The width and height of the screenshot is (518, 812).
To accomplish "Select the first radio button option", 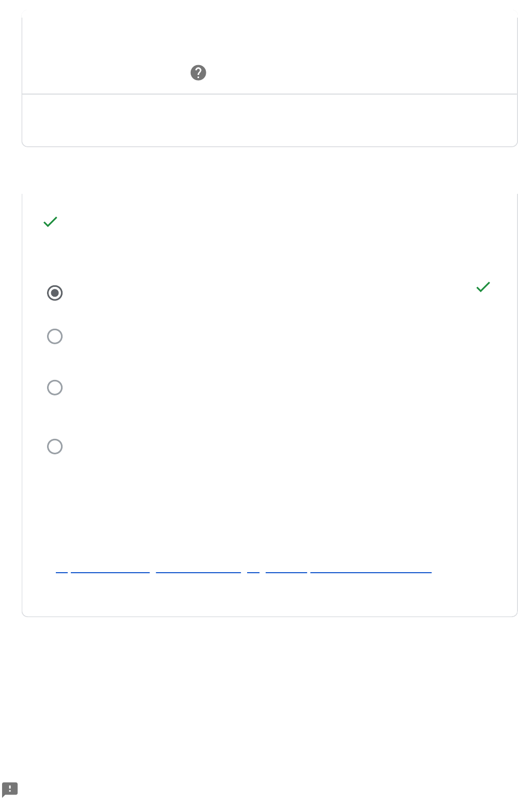I will 55,293.
